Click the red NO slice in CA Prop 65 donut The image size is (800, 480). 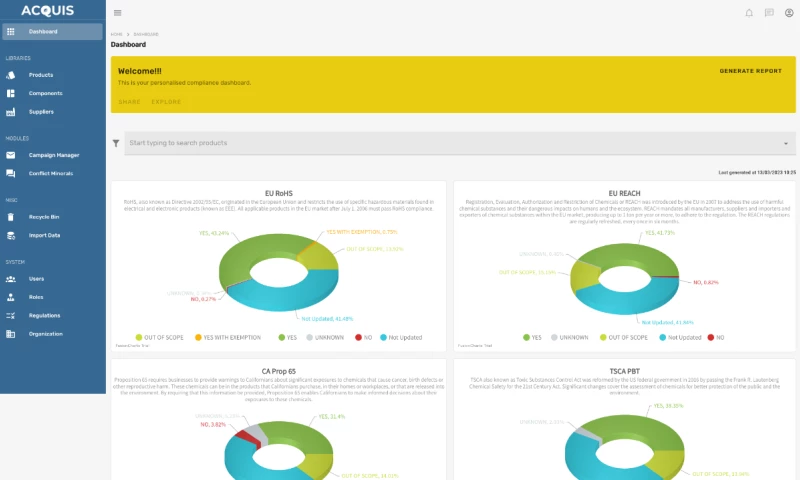248,437
